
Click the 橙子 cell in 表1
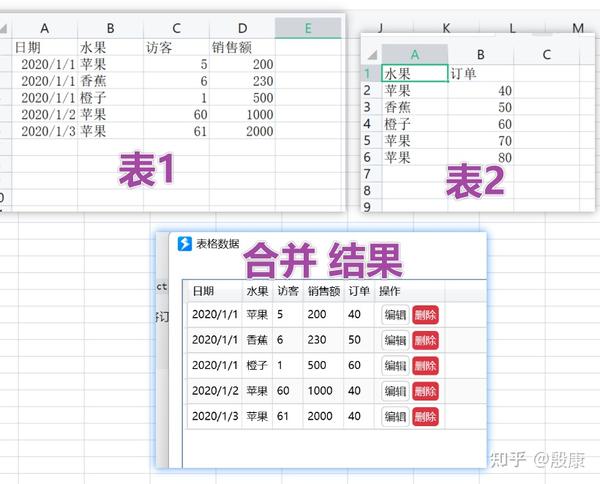tap(111, 98)
